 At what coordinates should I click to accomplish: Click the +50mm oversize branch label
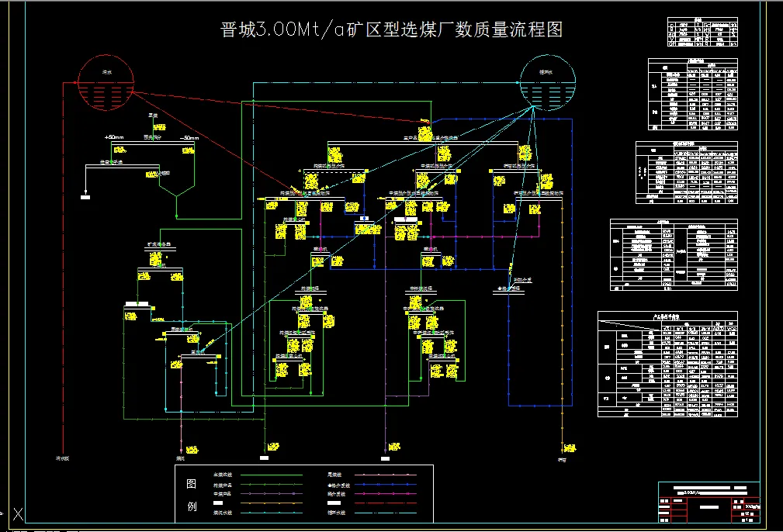pyautogui.click(x=114, y=137)
